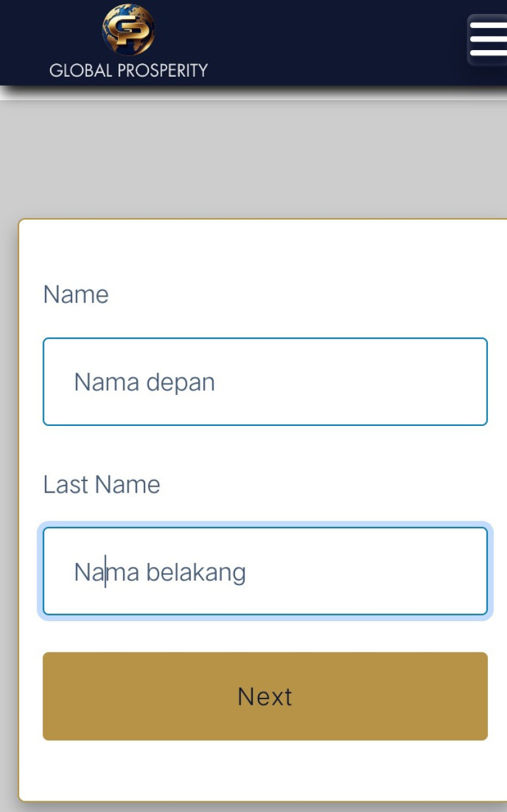The image size is (507, 812).
Task: Place cursor in first name box
Action: 265,382
